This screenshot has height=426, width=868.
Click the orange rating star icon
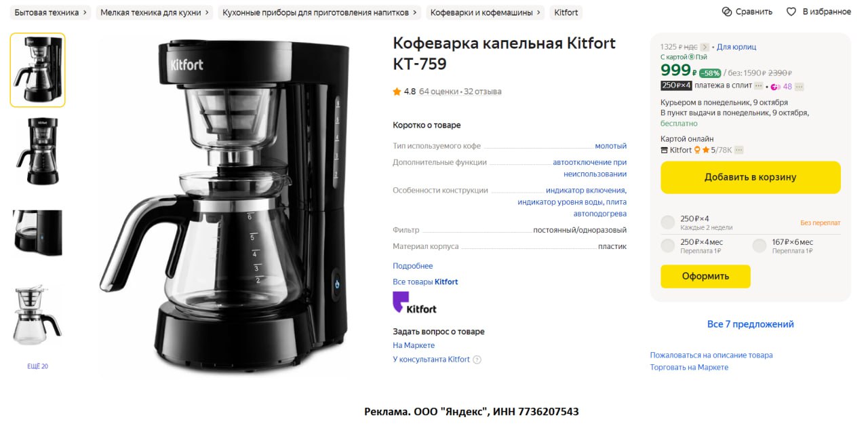tap(397, 92)
